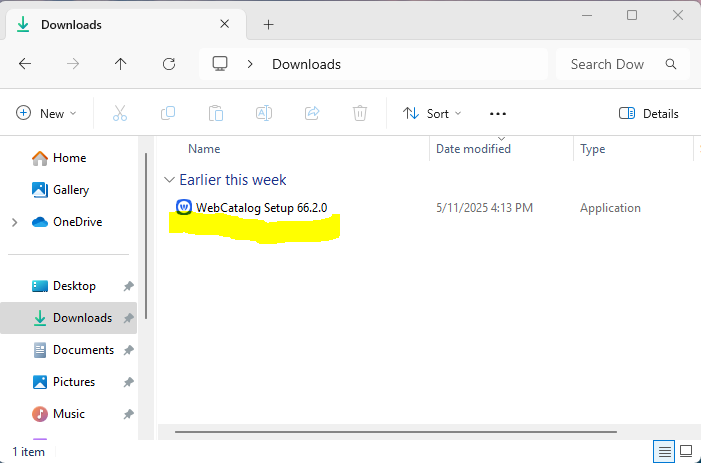Screen dimensions: 701x463
Task: Switch to details list view icon
Action: [664, 451]
